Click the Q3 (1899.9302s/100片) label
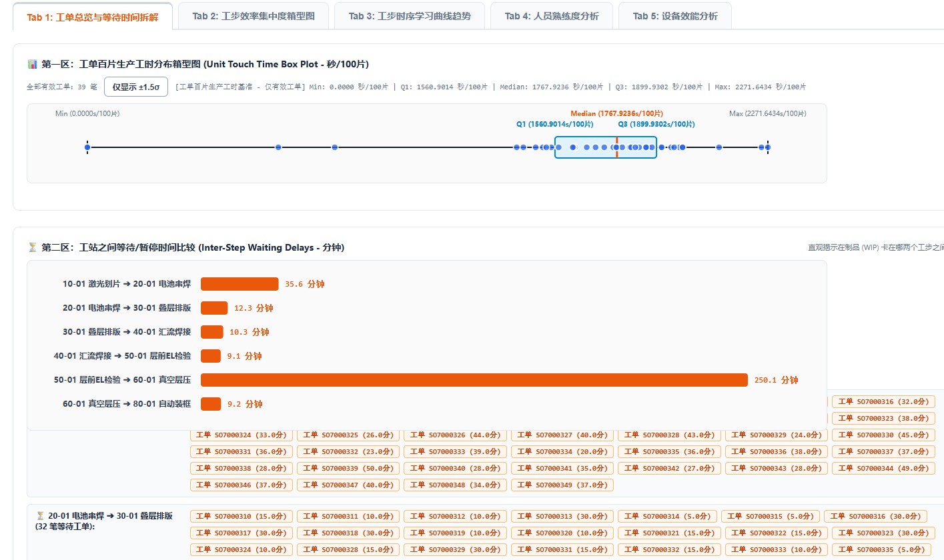This screenshot has height=560, width=944. coord(656,124)
